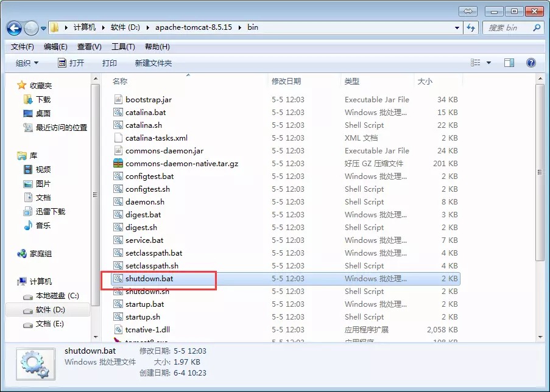Select the setclasspath.bat file icon
Viewport: 550px width, 392px height.
click(118, 253)
